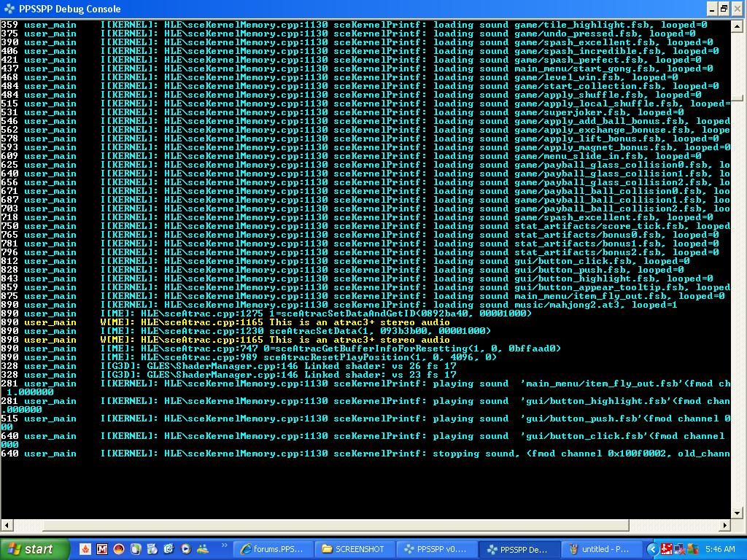Launch the Windows Media Player quick launch icon
Image resolution: width=747 pixels, height=560 pixels.
185,549
